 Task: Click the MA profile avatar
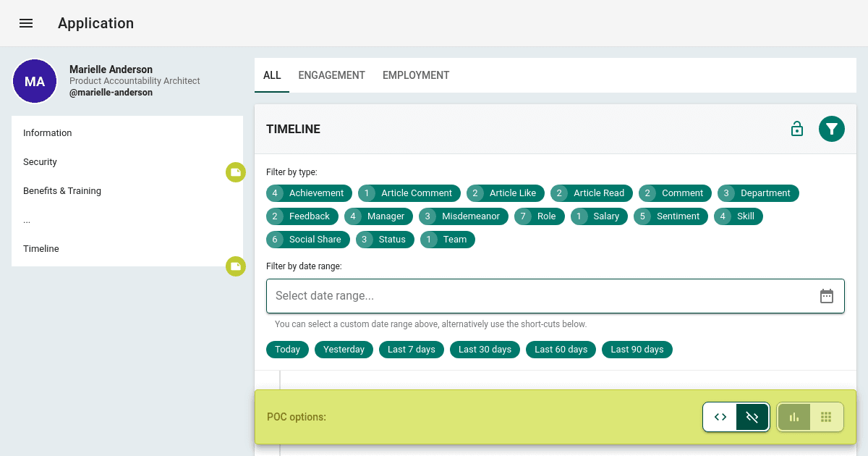point(35,81)
